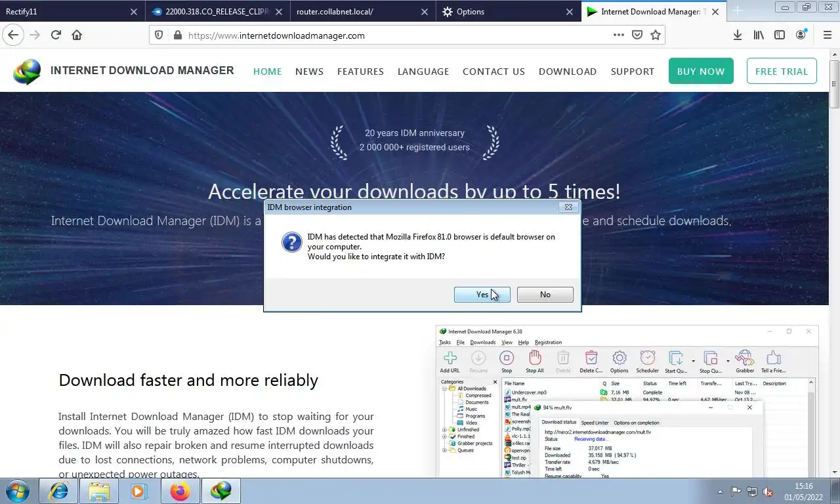Screen dimensions: 840x504
Task: Select Firefox icon in the taskbar
Action: [x=180, y=491]
